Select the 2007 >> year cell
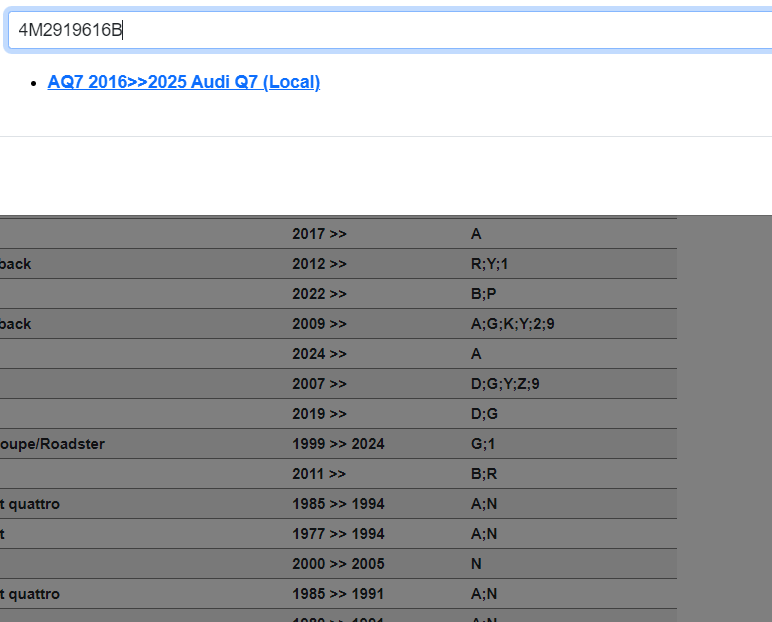This screenshot has width=772, height=622. pos(319,384)
